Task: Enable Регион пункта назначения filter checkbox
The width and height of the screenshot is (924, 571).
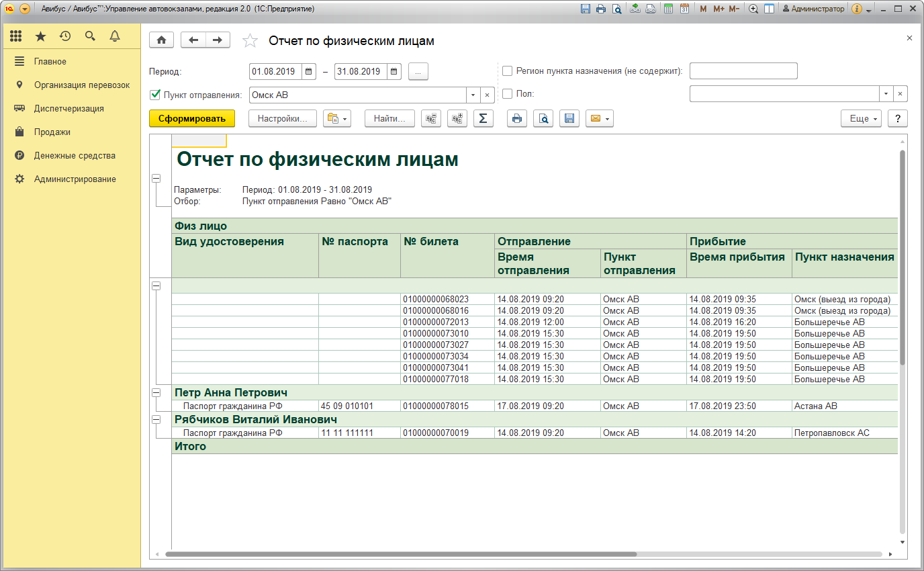Action: pyautogui.click(x=508, y=71)
